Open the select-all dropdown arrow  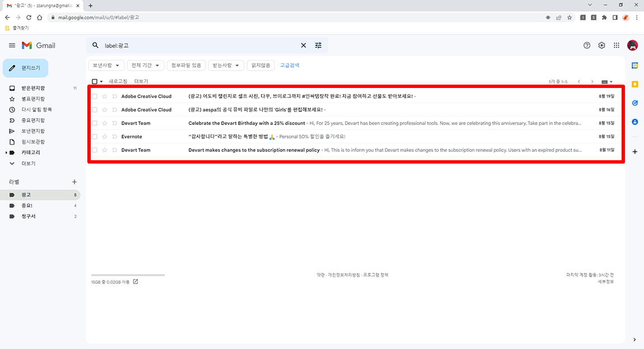[x=101, y=81]
